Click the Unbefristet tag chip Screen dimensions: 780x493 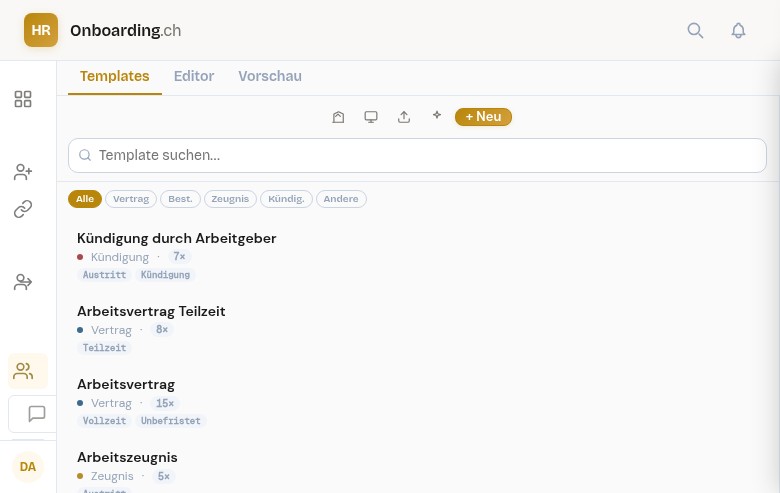171,421
